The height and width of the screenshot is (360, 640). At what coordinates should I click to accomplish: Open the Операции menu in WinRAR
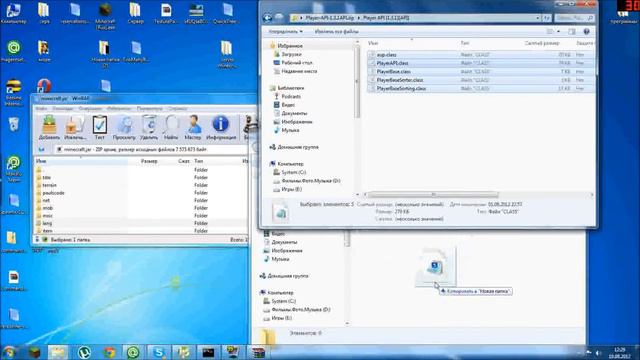click(x=90, y=109)
